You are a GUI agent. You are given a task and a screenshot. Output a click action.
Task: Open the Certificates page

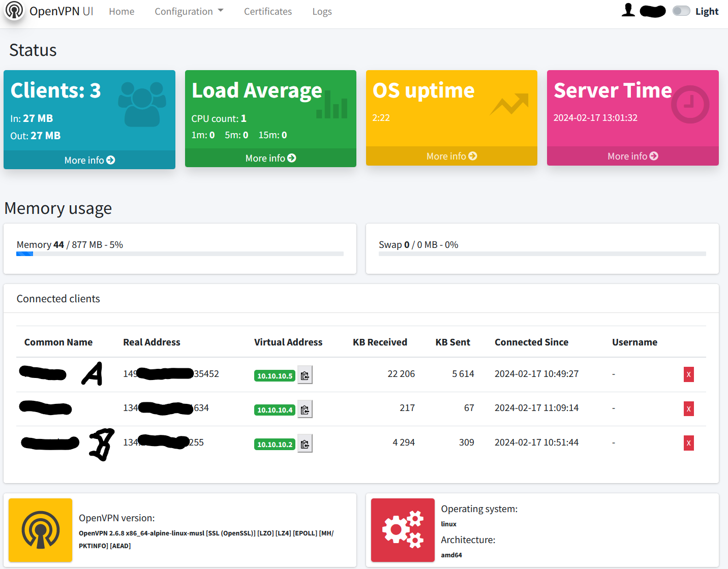pos(268,11)
